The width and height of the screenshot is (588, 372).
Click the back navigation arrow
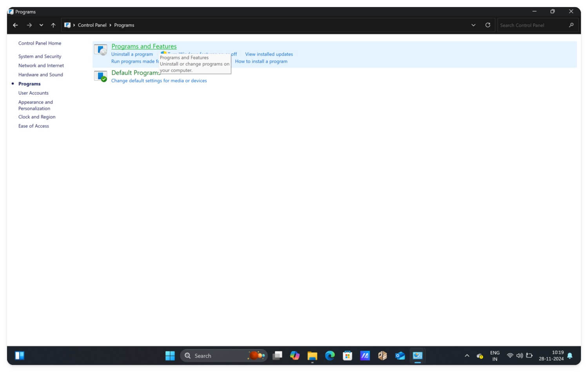(x=15, y=25)
